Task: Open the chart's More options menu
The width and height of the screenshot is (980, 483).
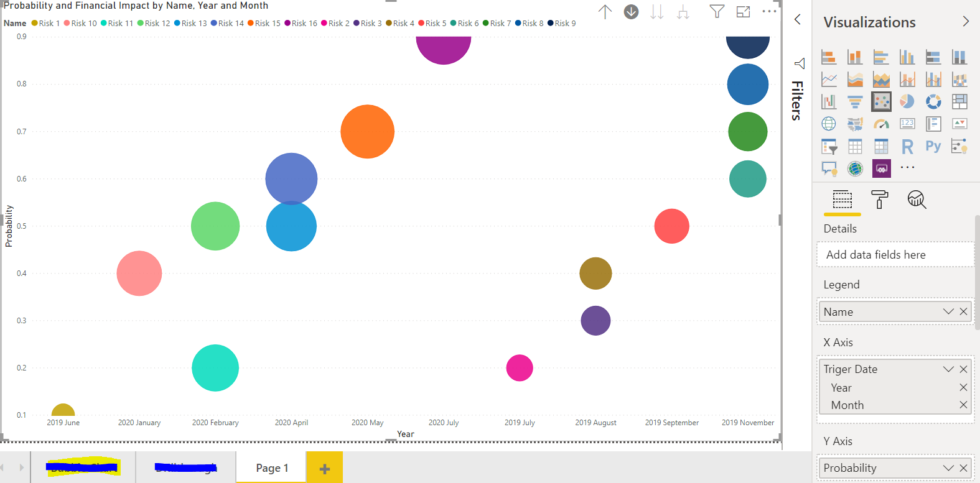Action: (770, 11)
